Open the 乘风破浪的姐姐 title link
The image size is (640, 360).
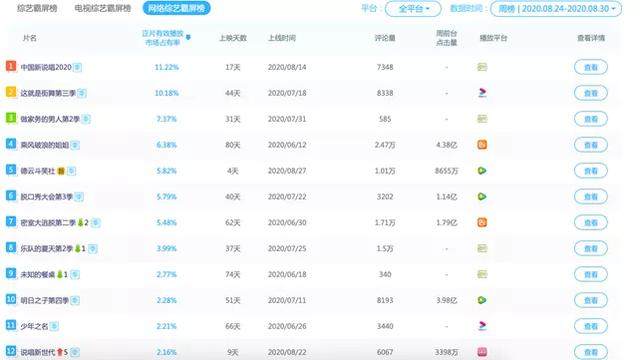(45, 145)
